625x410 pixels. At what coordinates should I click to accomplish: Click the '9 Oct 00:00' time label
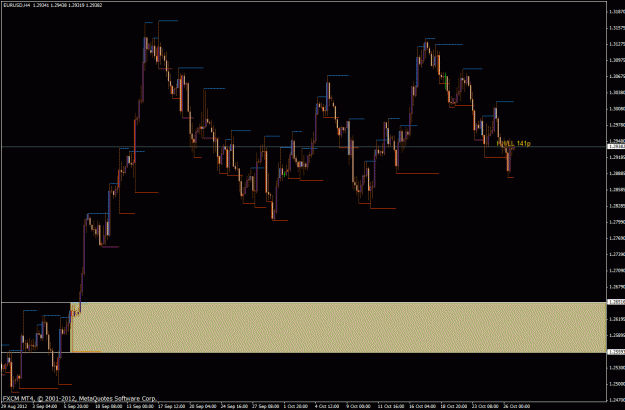(x=358, y=406)
